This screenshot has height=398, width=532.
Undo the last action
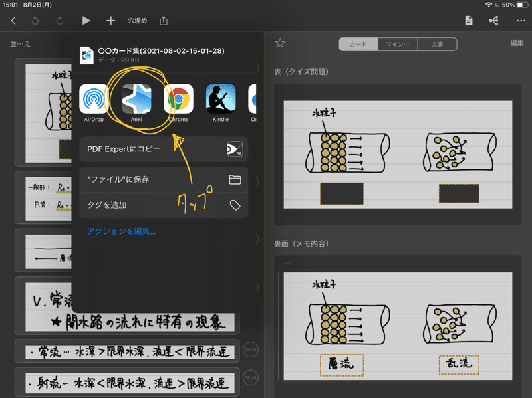[x=34, y=21]
